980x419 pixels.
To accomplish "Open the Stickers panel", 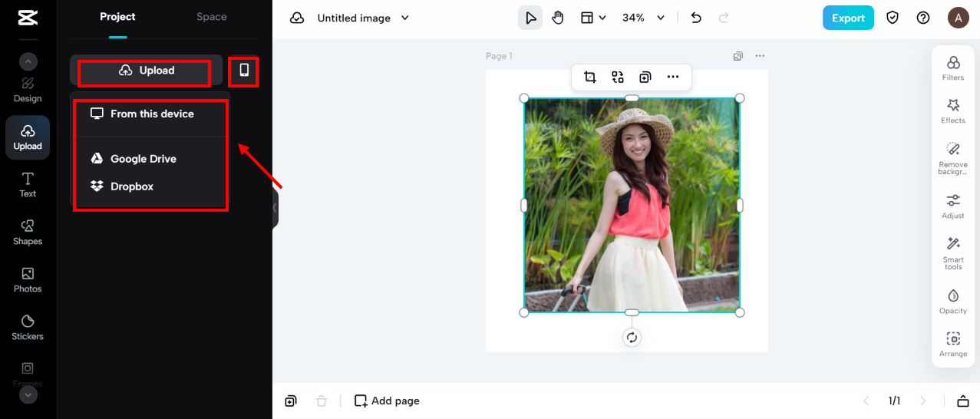I will click(28, 328).
